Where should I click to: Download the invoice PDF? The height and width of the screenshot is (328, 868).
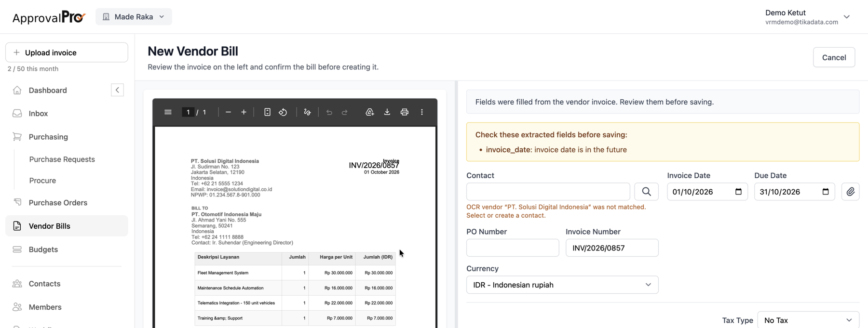[x=387, y=112]
